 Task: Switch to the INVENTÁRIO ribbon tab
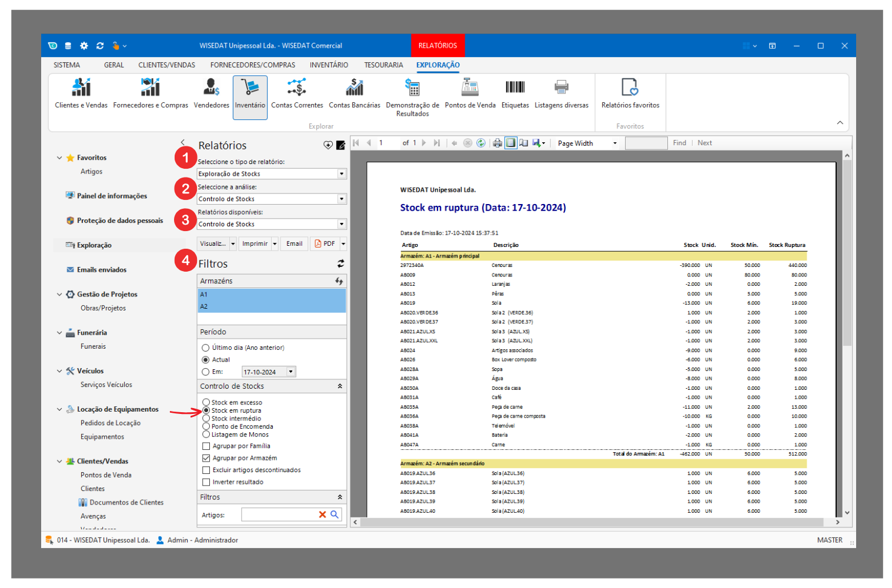[x=329, y=65]
